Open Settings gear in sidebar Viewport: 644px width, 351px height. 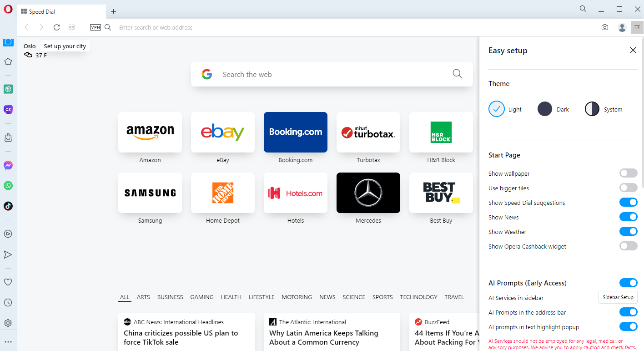coord(8,323)
